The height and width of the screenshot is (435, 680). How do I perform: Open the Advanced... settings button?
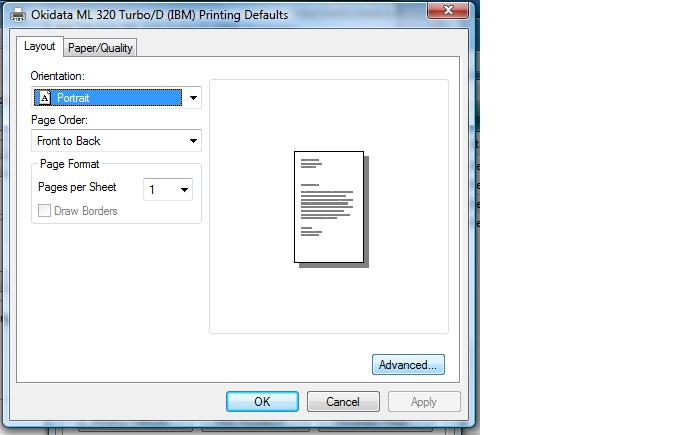pos(408,365)
